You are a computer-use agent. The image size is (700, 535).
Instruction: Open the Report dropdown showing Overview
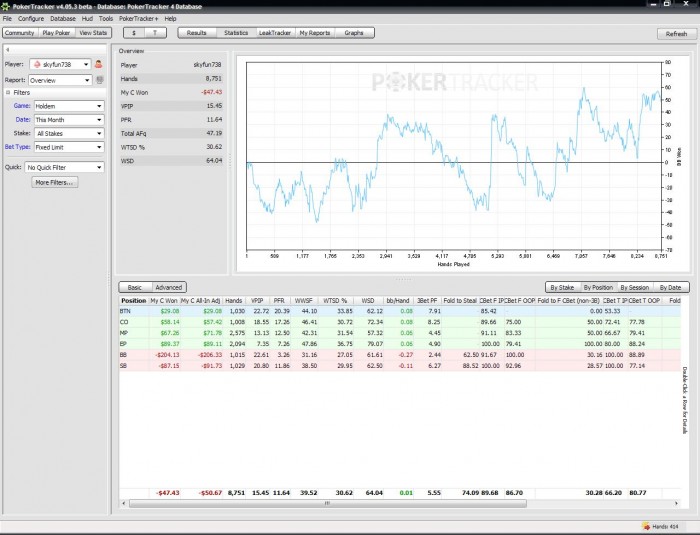[60, 80]
